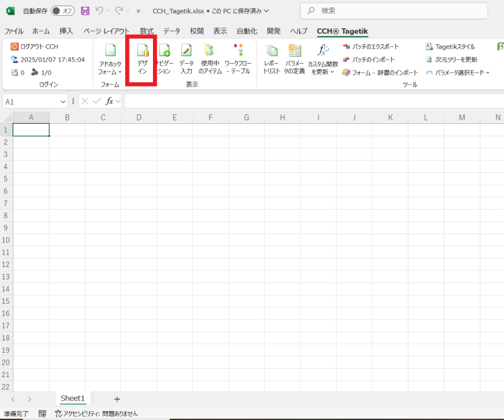
Task: Open the ナビゲーション (Navigation) pane
Action: click(x=164, y=59)
